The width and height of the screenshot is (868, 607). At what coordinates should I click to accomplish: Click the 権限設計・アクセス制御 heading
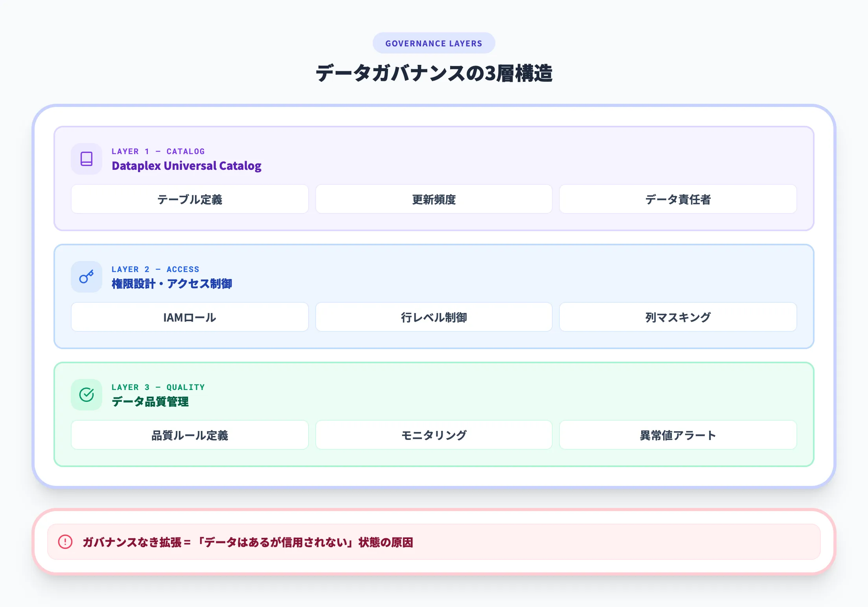click(x=172, y=283)
